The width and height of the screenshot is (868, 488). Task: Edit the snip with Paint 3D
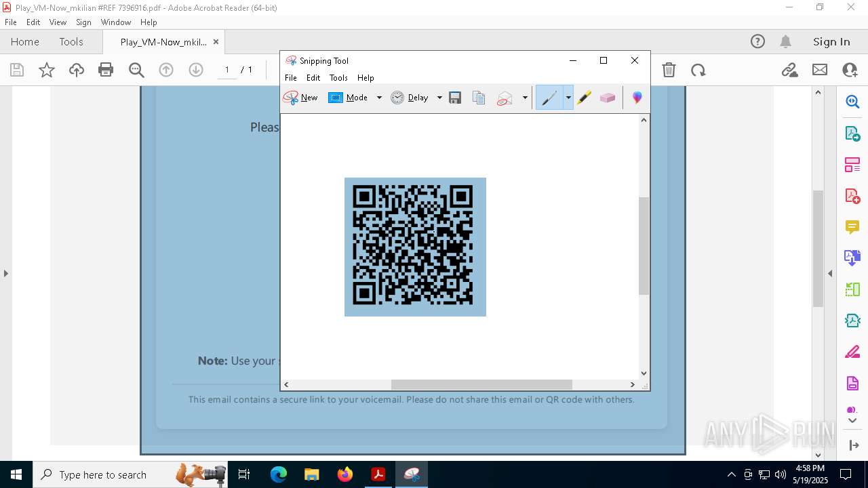pos(637,98)
